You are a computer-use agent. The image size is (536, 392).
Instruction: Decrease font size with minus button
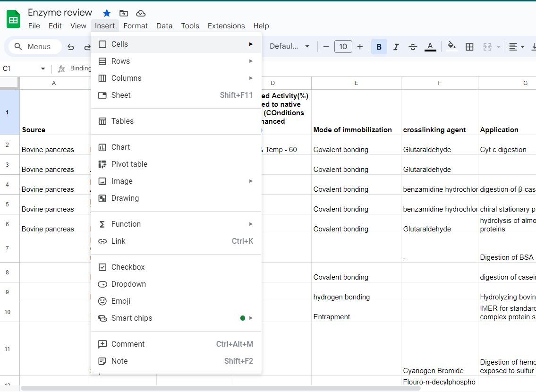coord(326,46)
